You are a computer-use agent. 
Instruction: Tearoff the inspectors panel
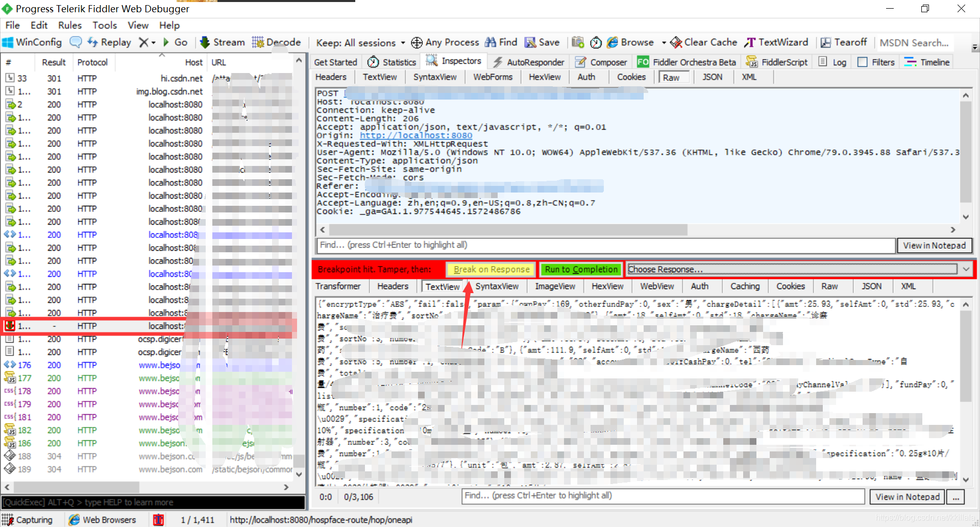coord(844,42)
